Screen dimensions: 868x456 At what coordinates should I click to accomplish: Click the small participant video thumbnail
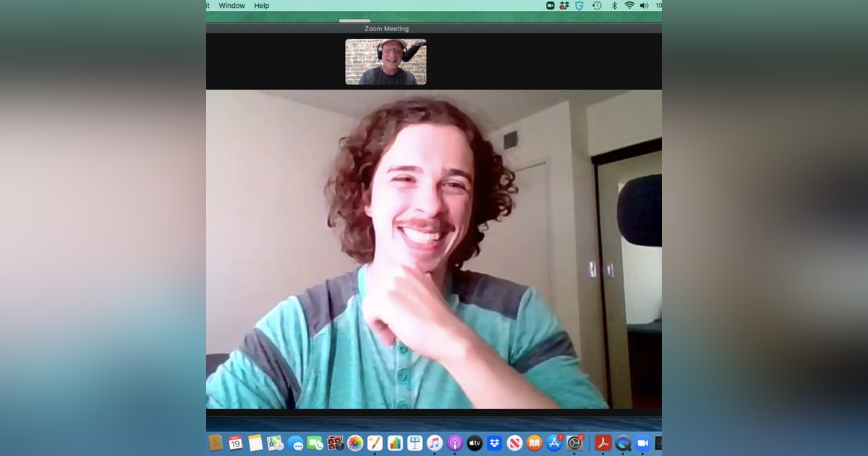pos(386,62)
